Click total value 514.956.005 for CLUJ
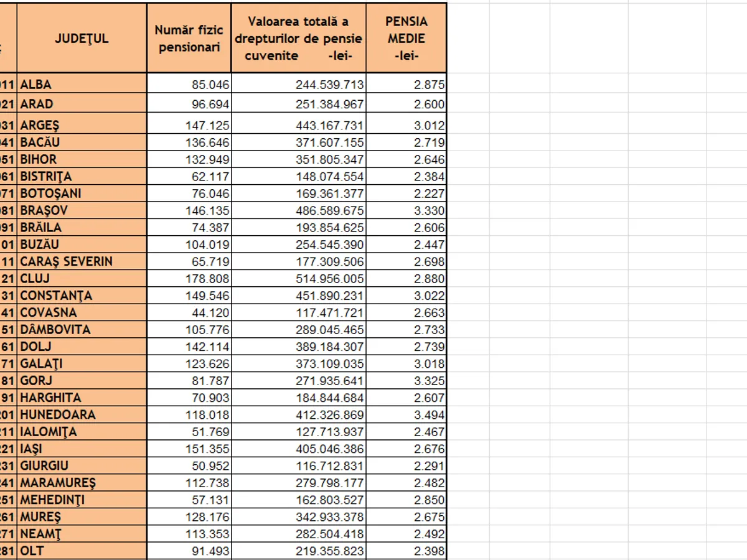Viewport: 747px width, 560px height. [299, 279]
